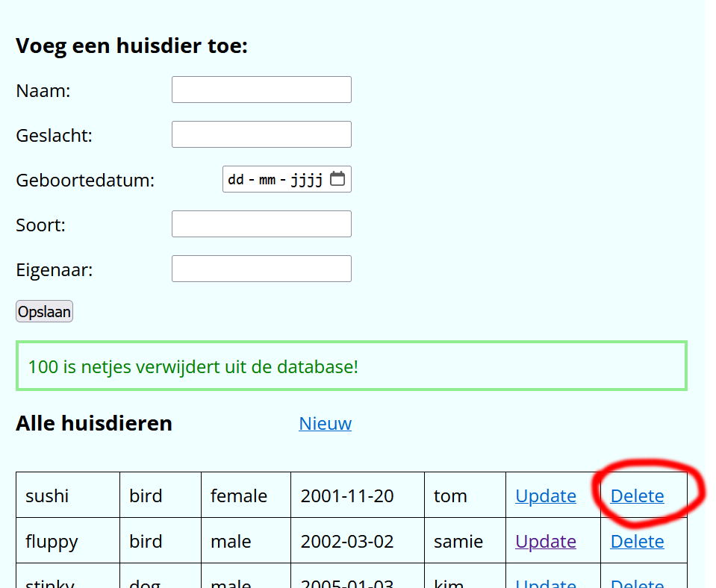Click Update for fluppy
The height and width of the screenshot is (588, 716).
point(545,542)
